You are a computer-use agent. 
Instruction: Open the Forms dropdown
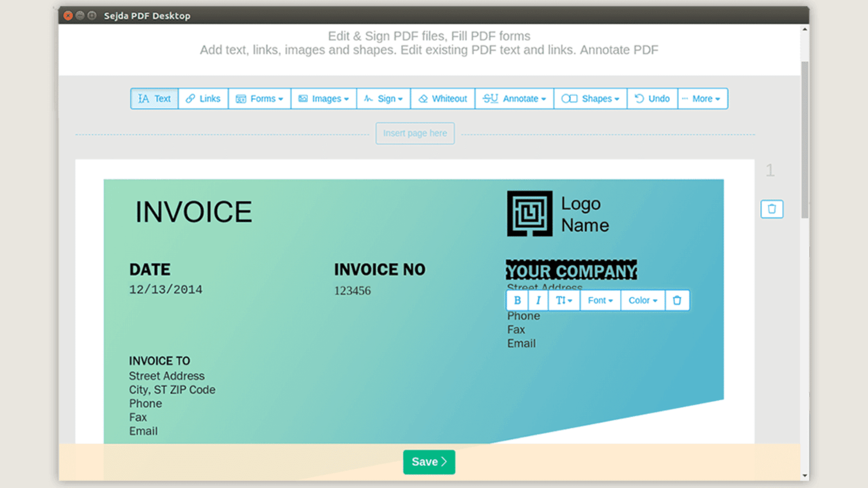pos(260,99)
